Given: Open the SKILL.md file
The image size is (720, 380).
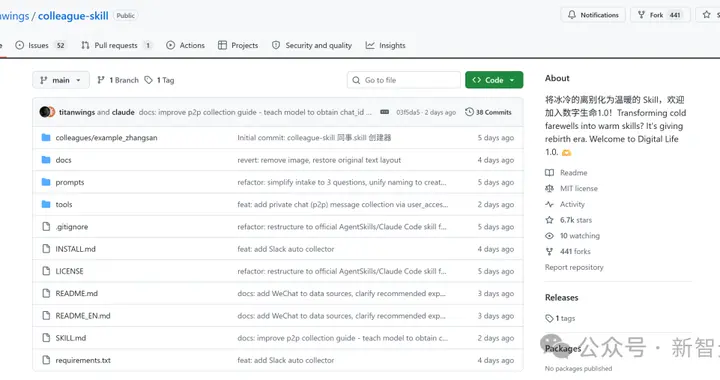Looking at the screenshot, I should (x=71, y=338).
